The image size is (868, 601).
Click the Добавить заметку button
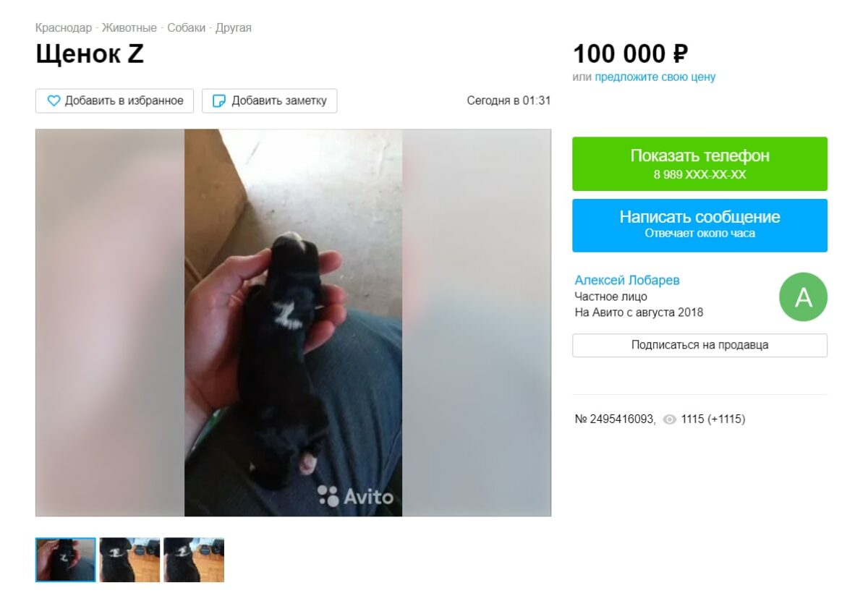(x=269, y=101)
